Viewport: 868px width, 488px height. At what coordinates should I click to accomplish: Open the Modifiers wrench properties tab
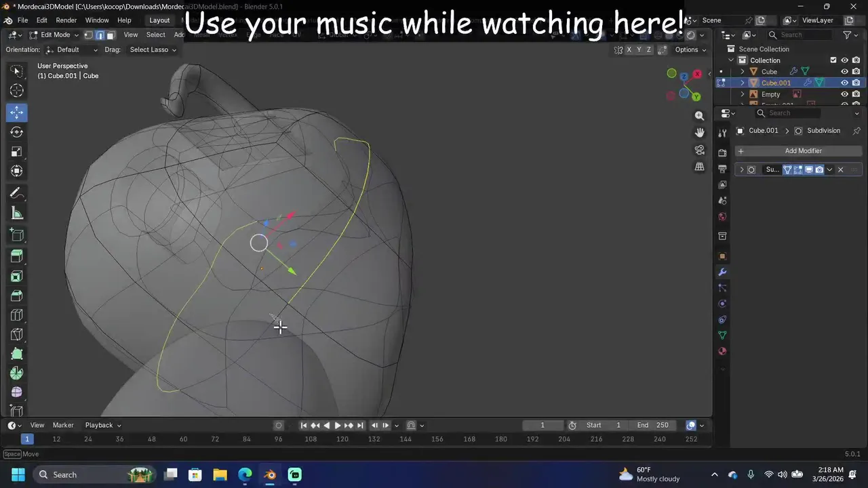[722, 272]
